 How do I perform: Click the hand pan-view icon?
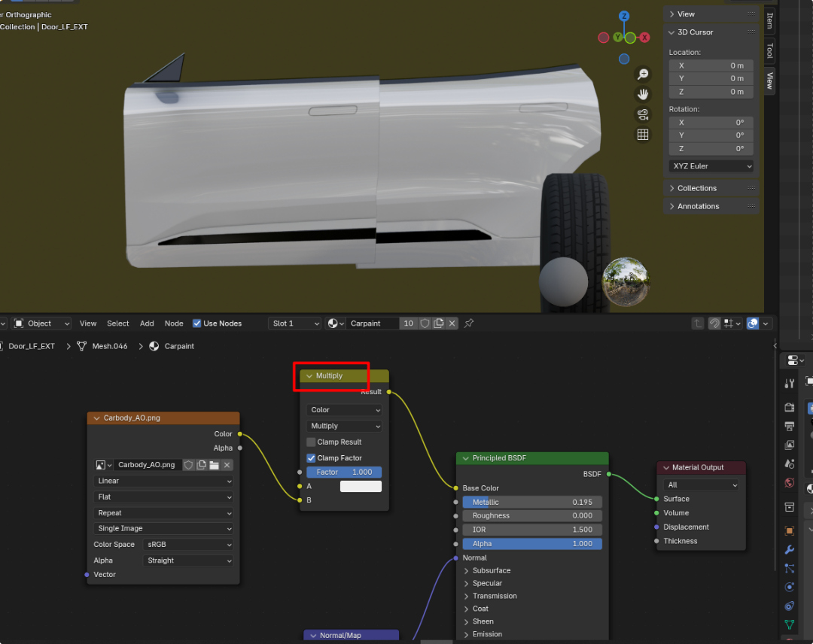643,94
